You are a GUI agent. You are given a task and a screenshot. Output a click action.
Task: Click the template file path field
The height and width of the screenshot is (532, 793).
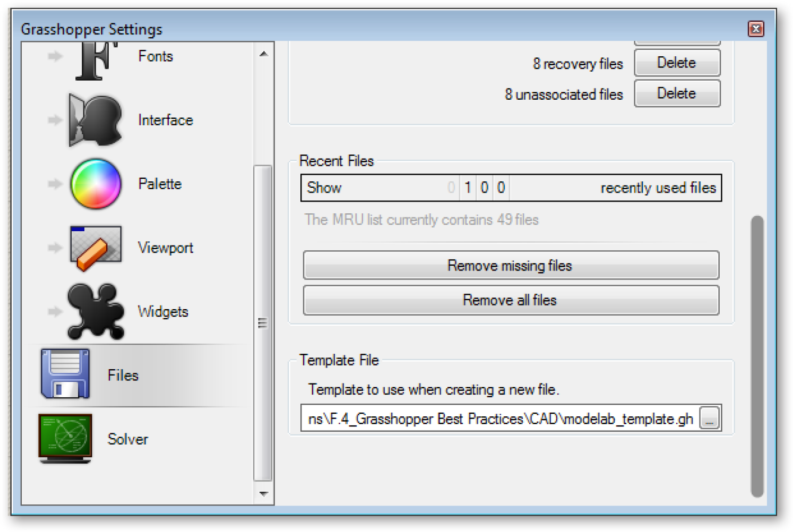[x=500, y=419]
